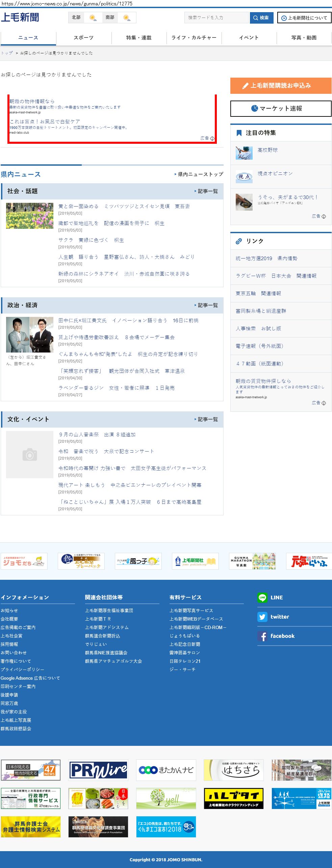
Task: Select the 特集・連載 menu tab
Action: click(x=139, y=38)
